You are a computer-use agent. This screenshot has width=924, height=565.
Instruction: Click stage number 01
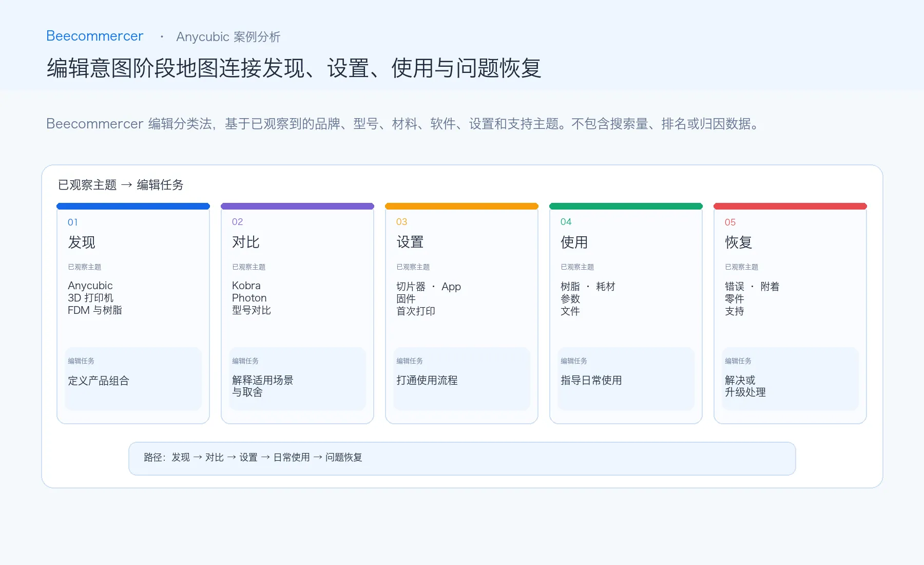[x=73, y=222]
